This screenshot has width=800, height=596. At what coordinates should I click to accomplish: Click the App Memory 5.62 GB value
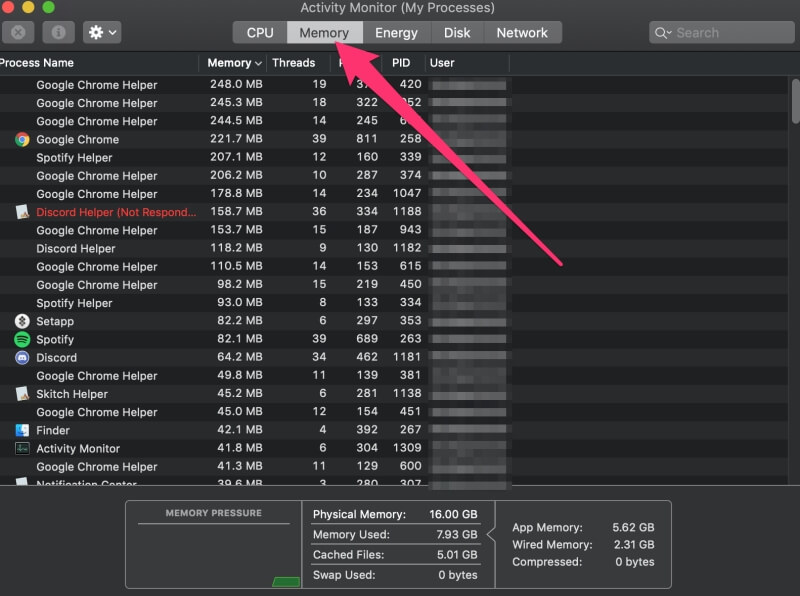(633, 527)
